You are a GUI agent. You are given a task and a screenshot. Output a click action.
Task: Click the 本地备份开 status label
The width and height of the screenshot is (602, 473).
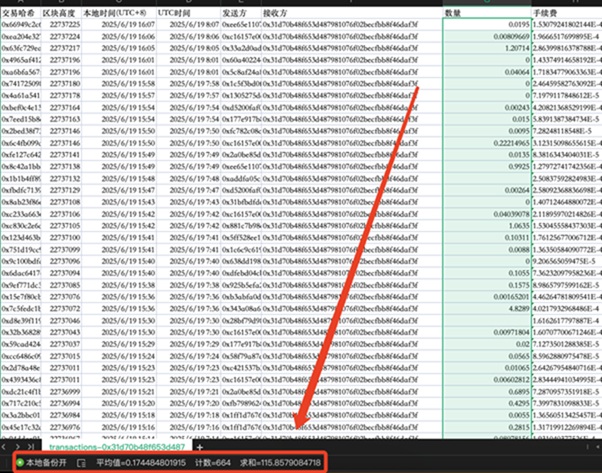point(48,462)
